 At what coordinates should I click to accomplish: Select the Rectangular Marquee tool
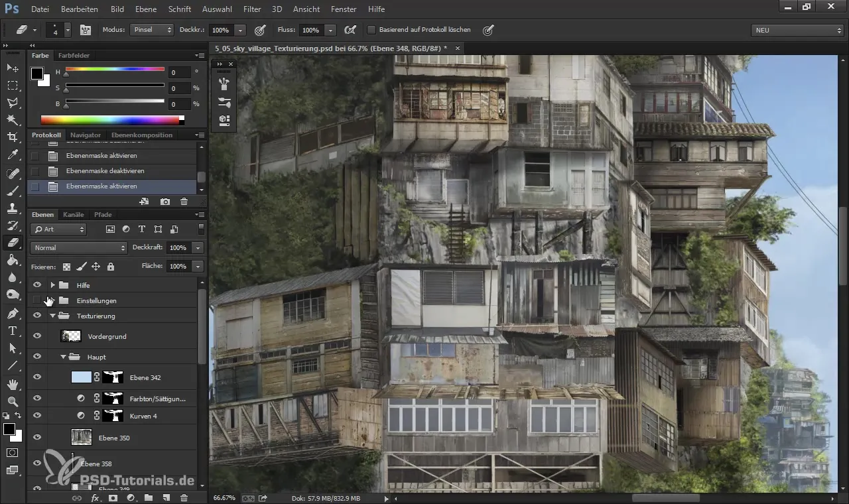[x=13, y=86]
